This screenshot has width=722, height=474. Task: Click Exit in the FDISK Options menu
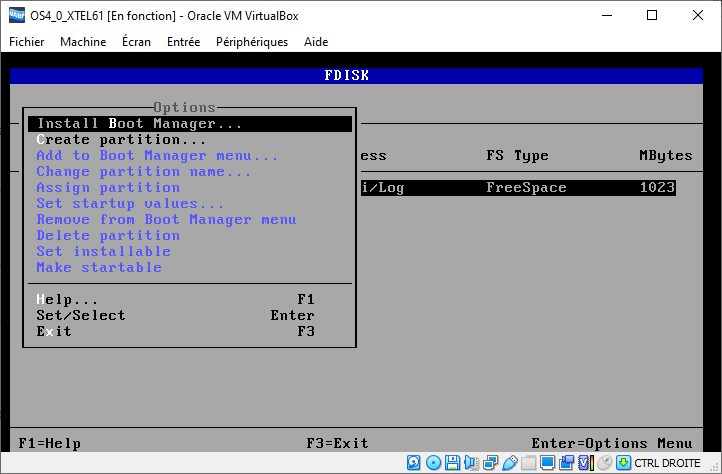click(54, 331)
